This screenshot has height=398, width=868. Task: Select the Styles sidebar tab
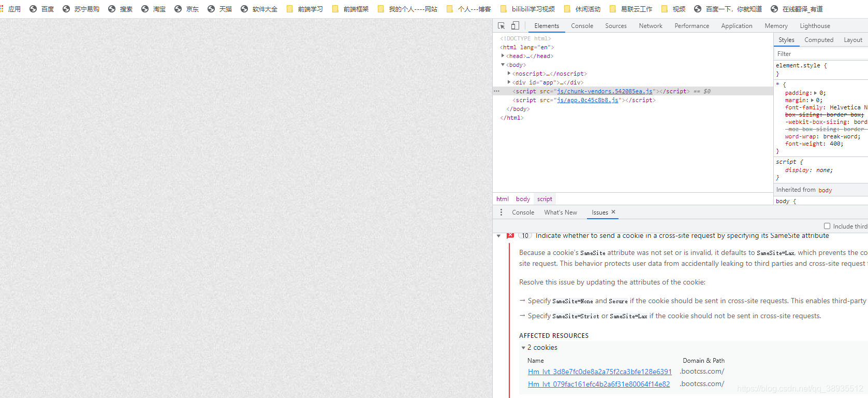point(786,40)
